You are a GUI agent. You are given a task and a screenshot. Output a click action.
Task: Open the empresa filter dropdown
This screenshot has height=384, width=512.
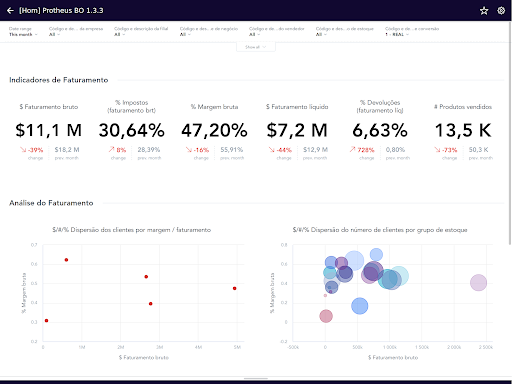54,34
